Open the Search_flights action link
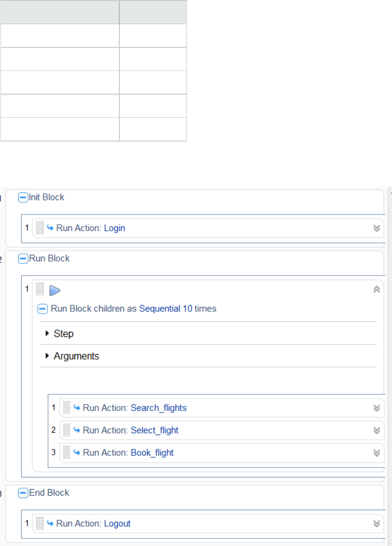 [159, 407]
